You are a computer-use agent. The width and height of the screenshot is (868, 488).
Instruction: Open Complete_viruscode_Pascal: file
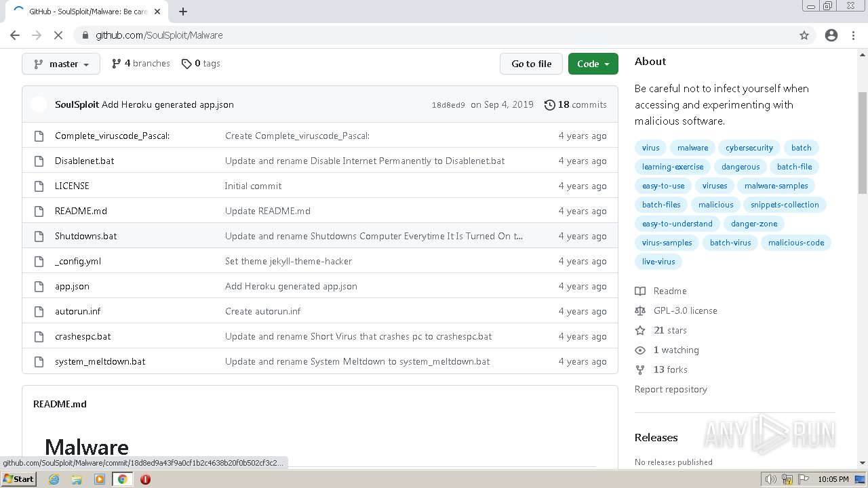[x=112, y=136]
